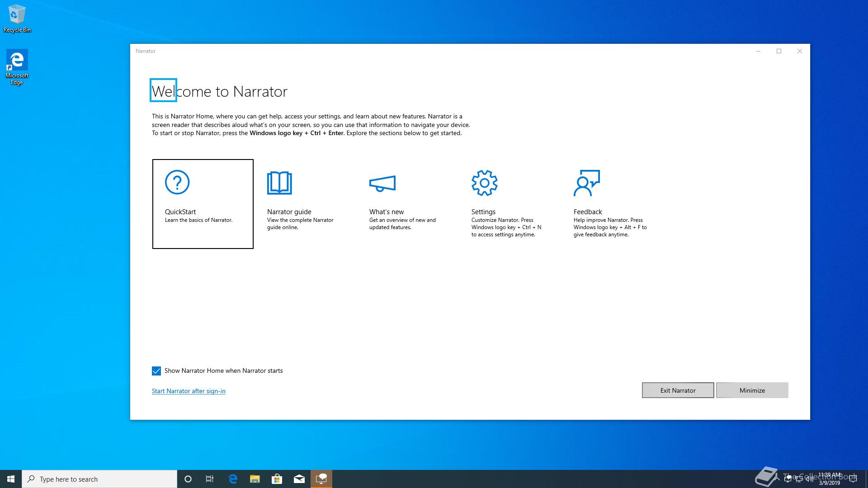Open the Action Center notifications icon
The width and height of the screenshot is (868, 488).
click(x=853, y=479)
